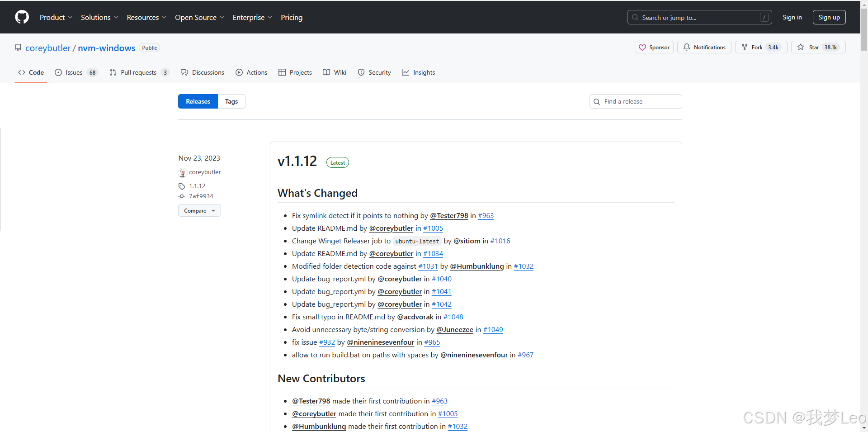
Task: Switch to the Issues tab
Action: [x=76, y=72]
